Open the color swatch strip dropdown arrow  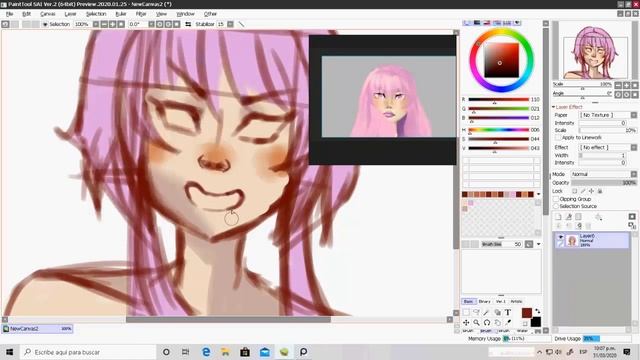click(x=538, y=194)
